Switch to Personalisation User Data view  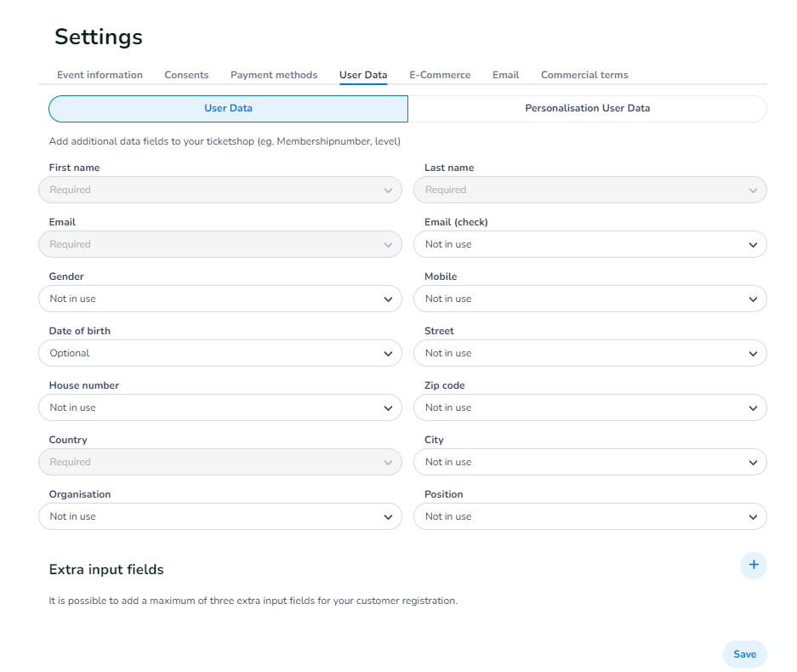pos(587,109)
